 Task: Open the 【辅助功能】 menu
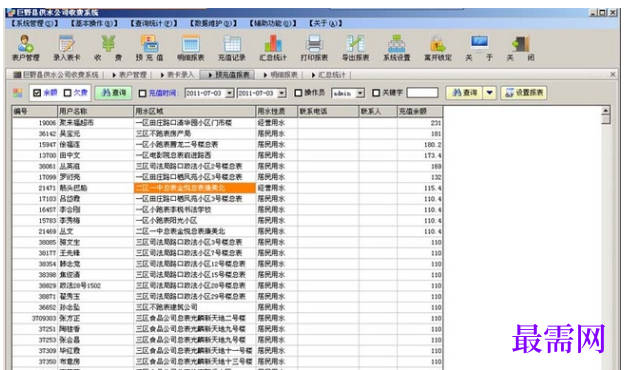point(273,23)
